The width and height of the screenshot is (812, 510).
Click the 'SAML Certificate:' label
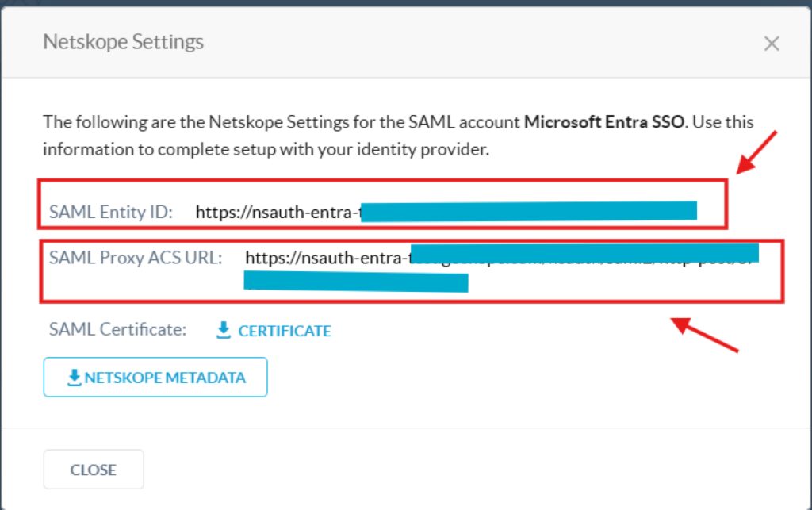click(x=117, y=329)
